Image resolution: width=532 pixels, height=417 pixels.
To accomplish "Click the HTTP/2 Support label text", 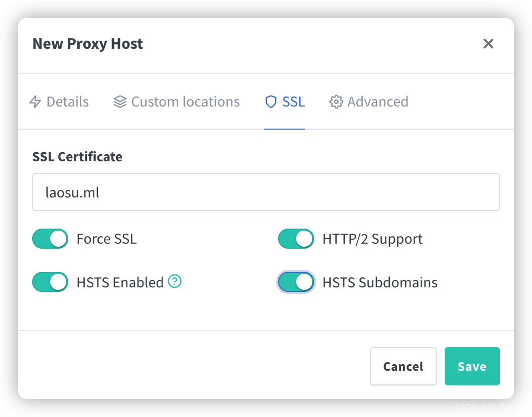I will pyautogui.click(x=372, y=239).
